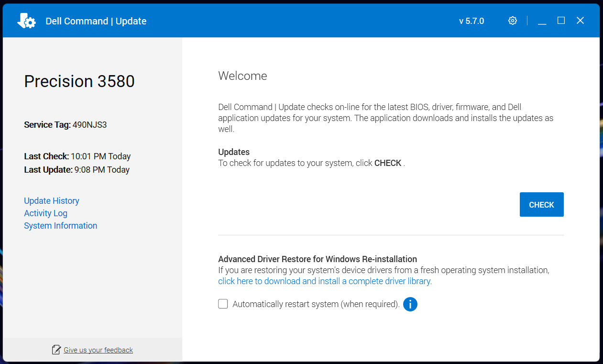Click the v 5.7.0 version label
Screen dimensions: 603x364
click(471, 21)
